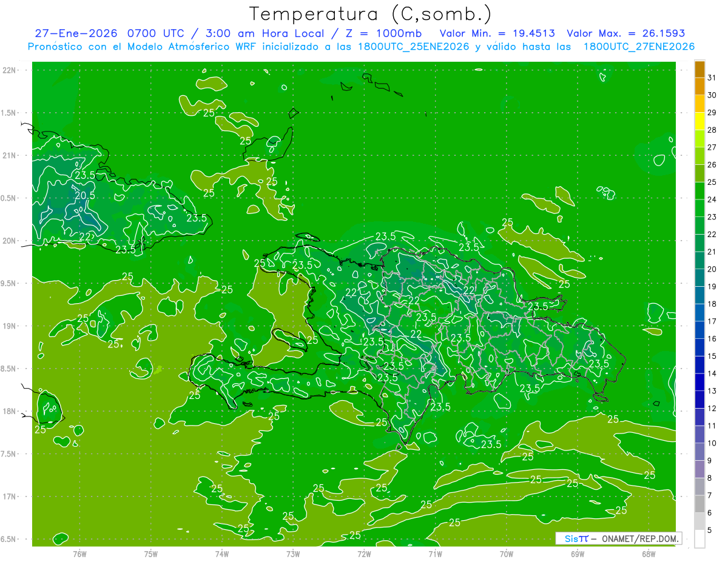Click the olive legend band between 25 and 26

click(x=699, y=173)
